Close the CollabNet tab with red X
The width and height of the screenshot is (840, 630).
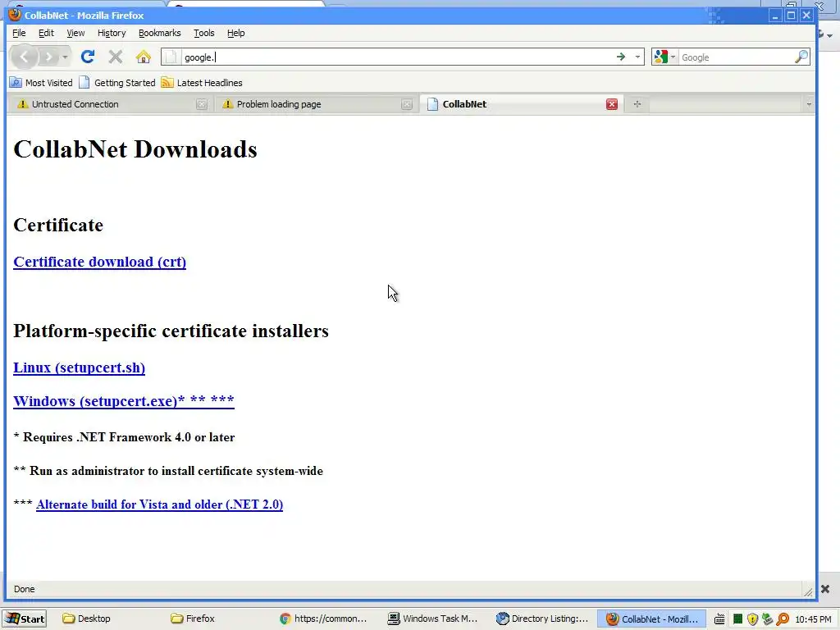coord(612,104)
